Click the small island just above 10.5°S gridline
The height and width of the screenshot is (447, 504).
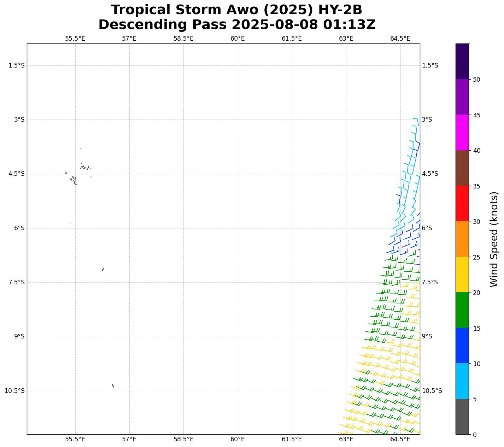pos(113,386)
